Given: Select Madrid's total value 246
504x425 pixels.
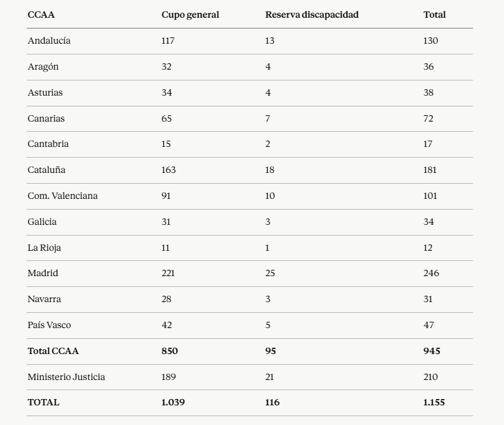Looking at the screenshot, I should 431,273.
